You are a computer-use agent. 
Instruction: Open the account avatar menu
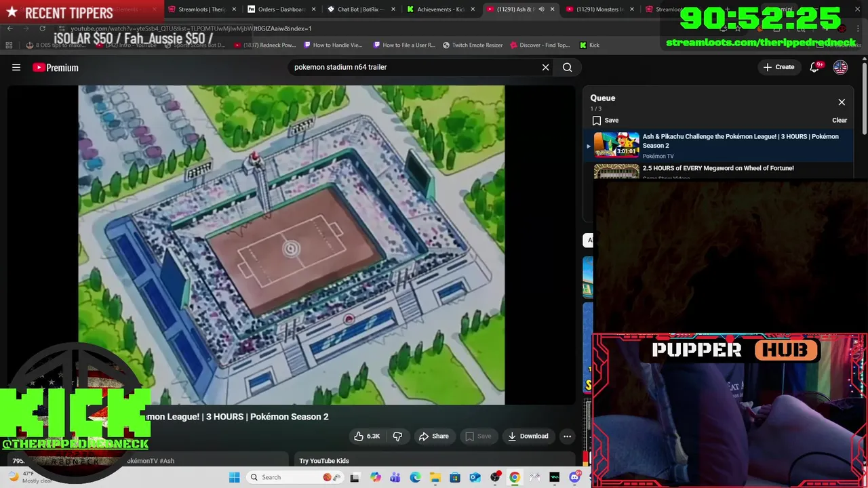coord(840,67)
